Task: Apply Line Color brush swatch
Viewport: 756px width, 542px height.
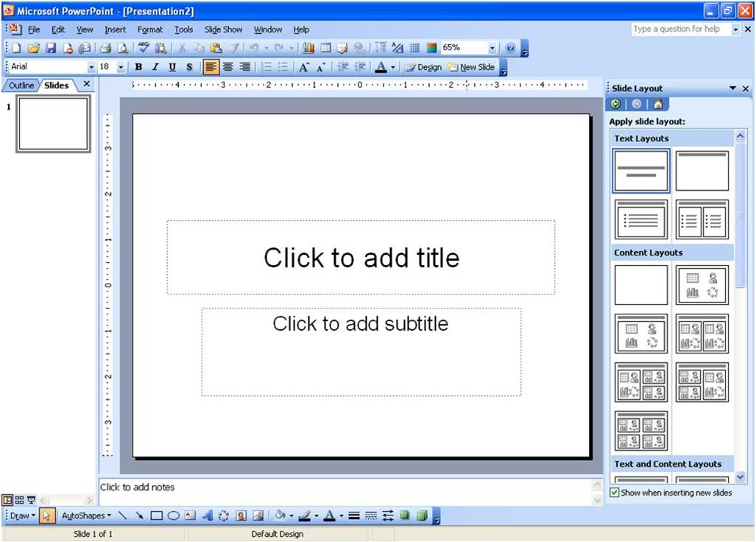Action: pos(305,515)
